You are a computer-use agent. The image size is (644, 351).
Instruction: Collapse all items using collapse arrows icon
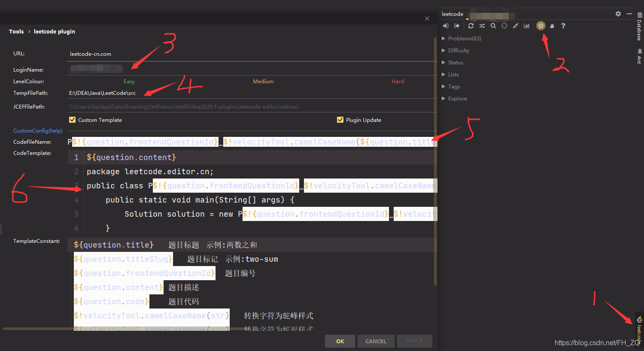point(515,26)
